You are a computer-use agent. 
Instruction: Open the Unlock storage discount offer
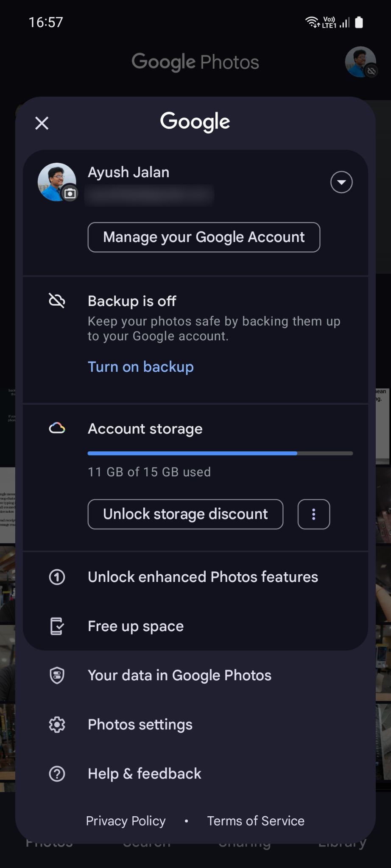(185, 514)
